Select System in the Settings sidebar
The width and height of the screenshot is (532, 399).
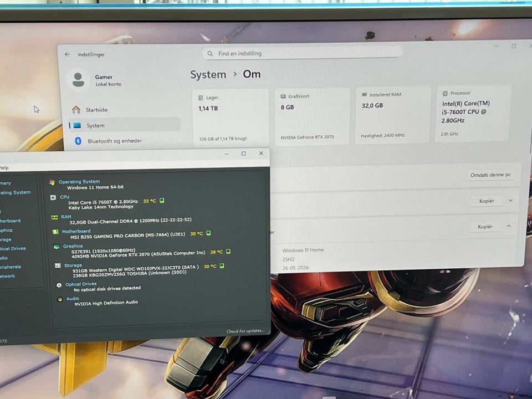[125, 125]
